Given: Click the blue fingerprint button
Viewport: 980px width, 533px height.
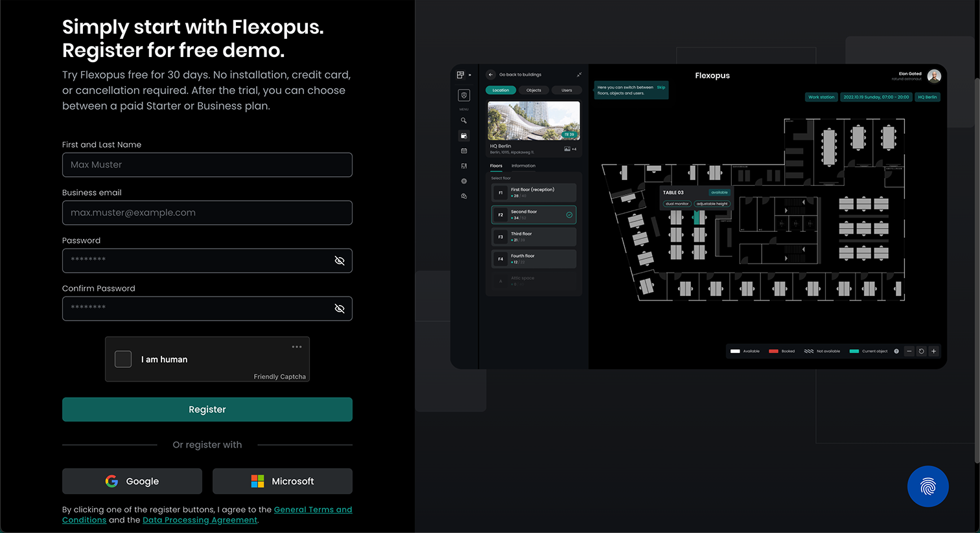Looking at the screenshot, I should pos(927,486).
